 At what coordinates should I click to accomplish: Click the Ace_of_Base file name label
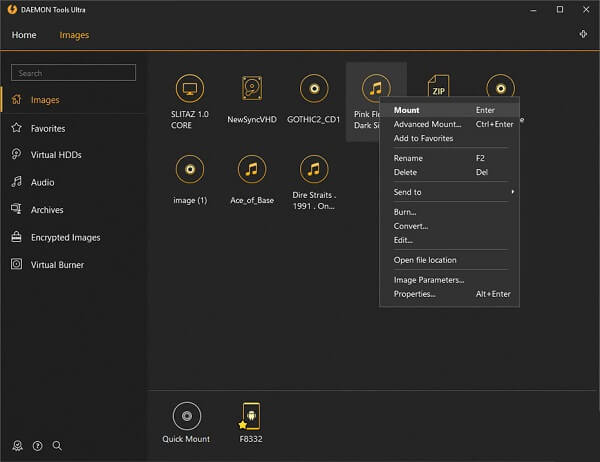coord(252,201)
